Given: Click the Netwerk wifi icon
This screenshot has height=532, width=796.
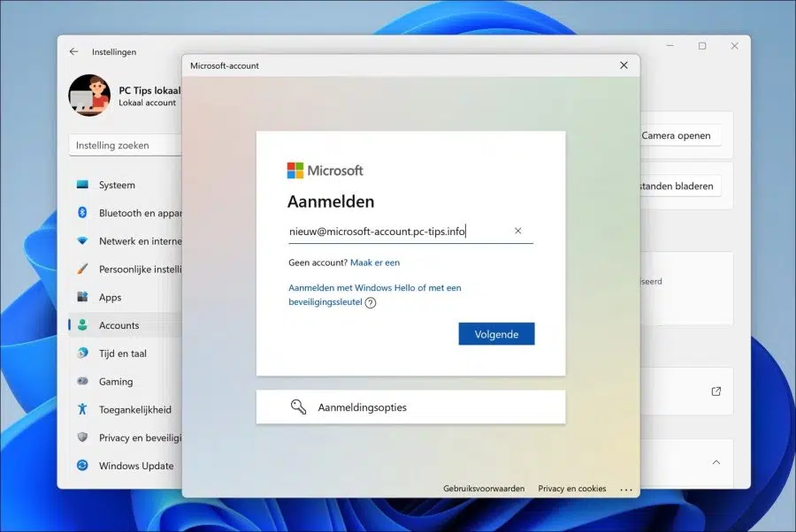Looking at the screenshot, I should 82,241.
